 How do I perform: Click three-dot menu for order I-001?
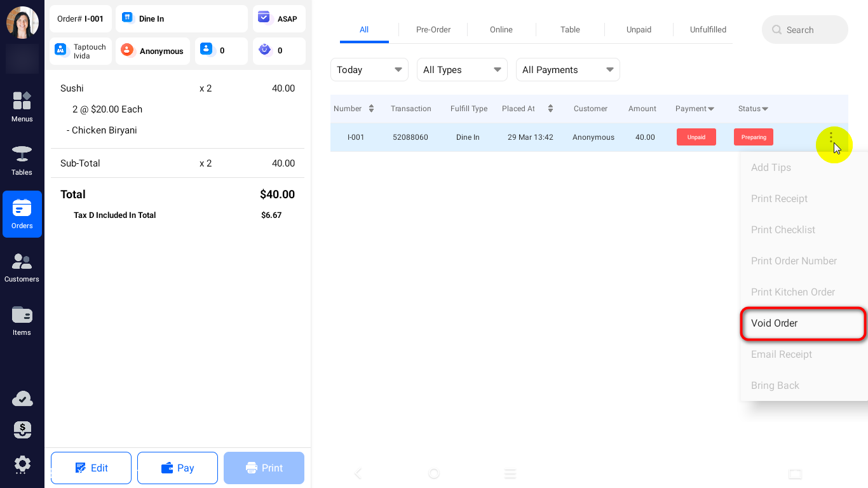[831, 137]
